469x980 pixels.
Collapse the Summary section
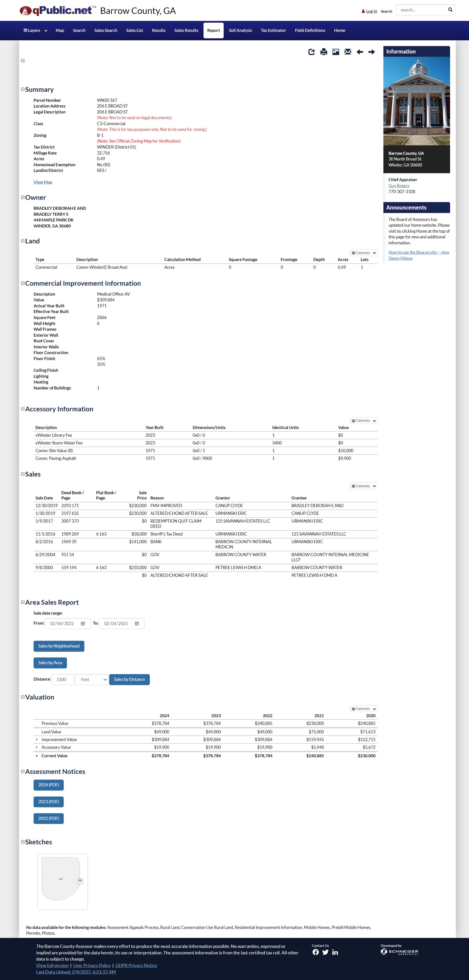pyautogui.click(x=23, y=89)
